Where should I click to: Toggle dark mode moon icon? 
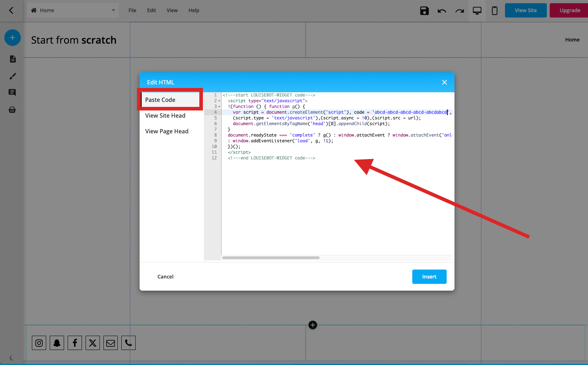click(11, 358)
